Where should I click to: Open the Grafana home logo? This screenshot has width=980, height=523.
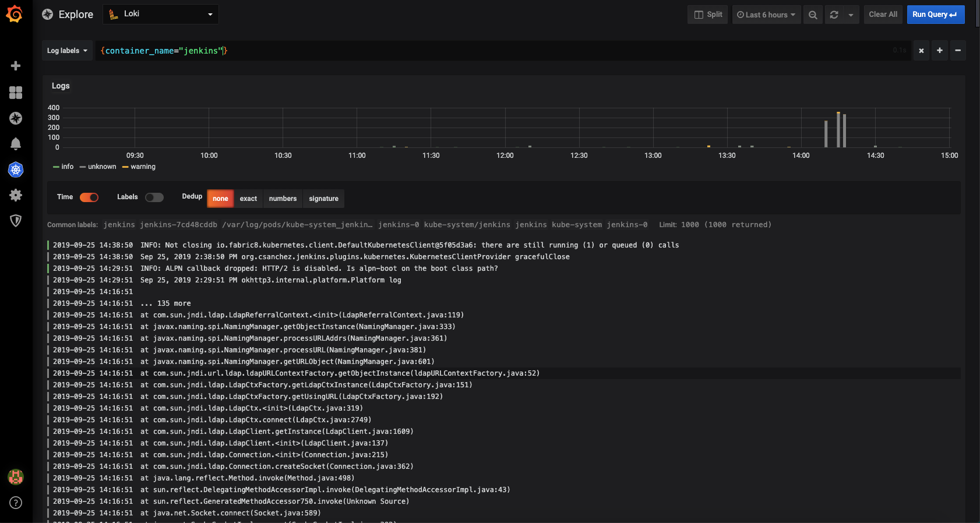click(x=15, y=14)
